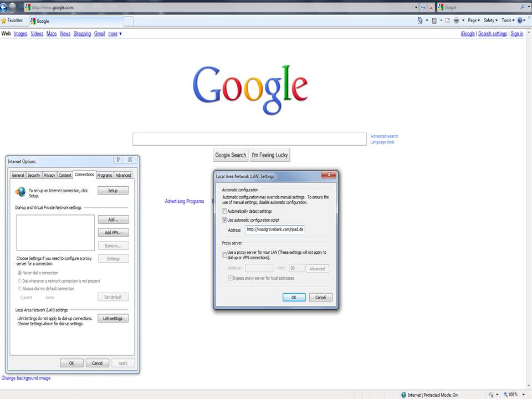Switch to the Advanced tab in Internet Options
This screenshot has height=399, width=532.
pyautogui.click(x=123, y=176)
